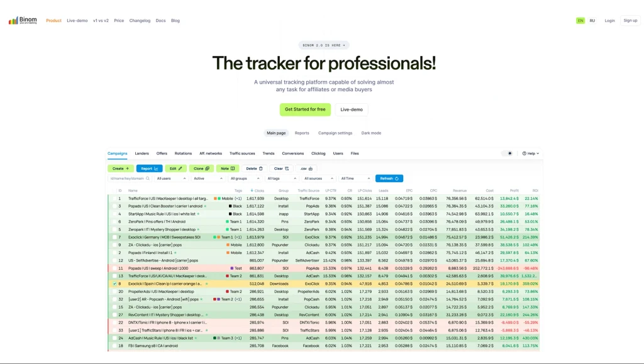Click black tag swatch on Popads Clean Booster row

[230, 206]
